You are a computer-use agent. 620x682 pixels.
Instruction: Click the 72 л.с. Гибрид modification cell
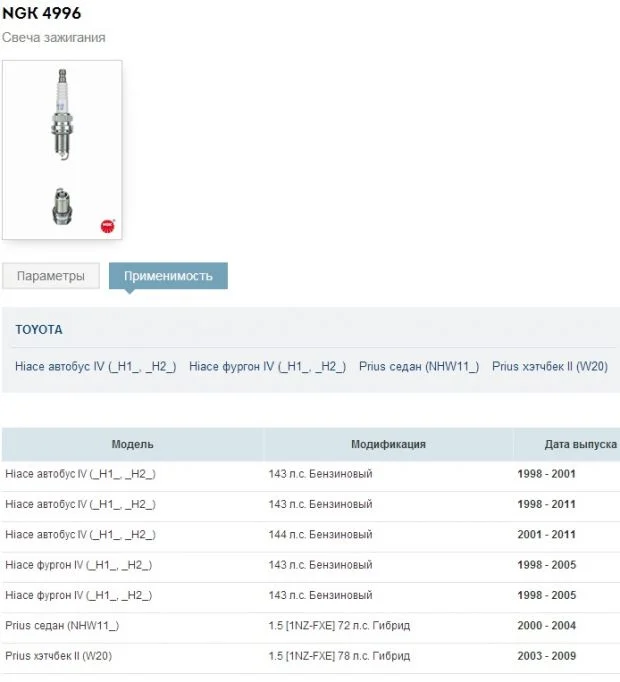(x=339, y=626)
